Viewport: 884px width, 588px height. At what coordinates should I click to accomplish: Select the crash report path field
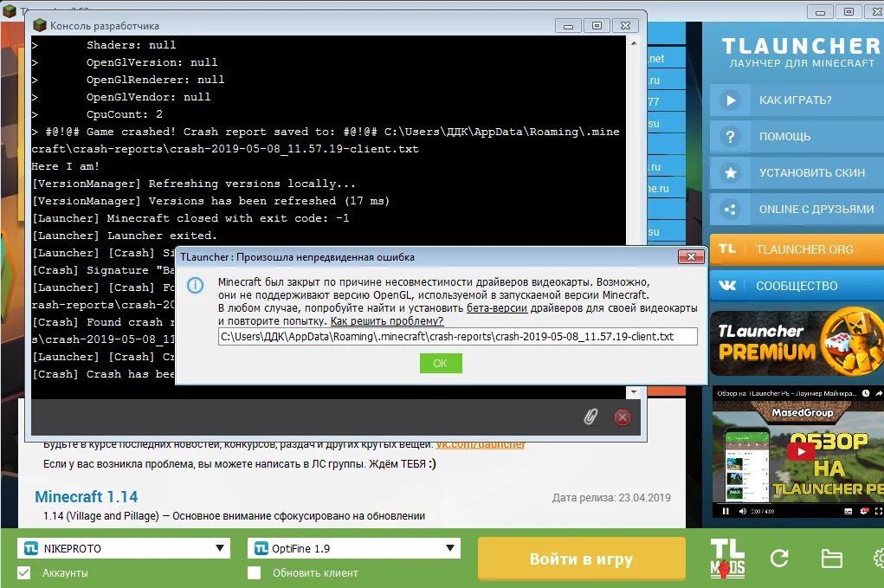457,337
